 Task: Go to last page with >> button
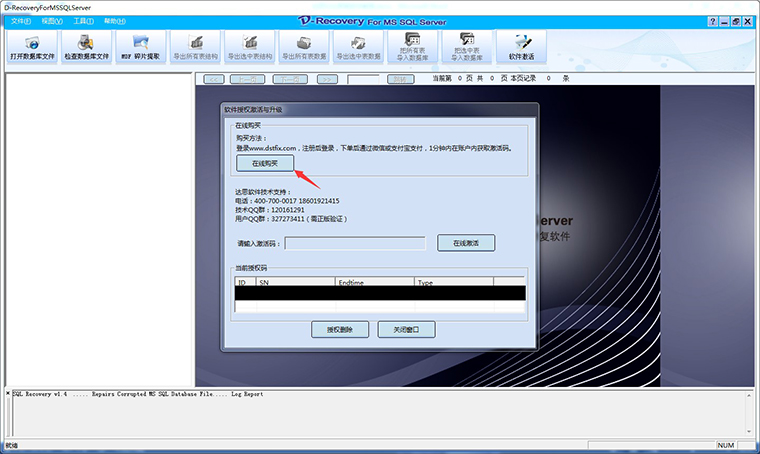pyautogui.click(x=327, y=79)
